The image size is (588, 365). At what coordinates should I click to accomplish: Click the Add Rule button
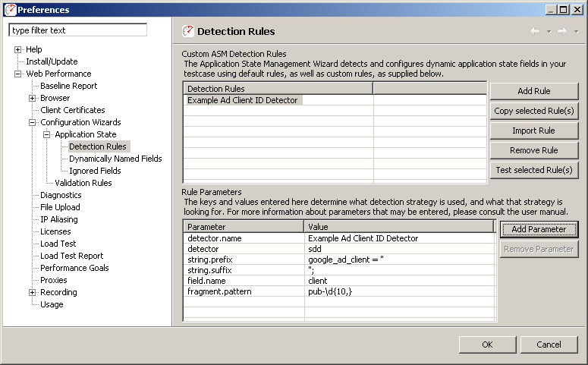[x=533, y=91]
